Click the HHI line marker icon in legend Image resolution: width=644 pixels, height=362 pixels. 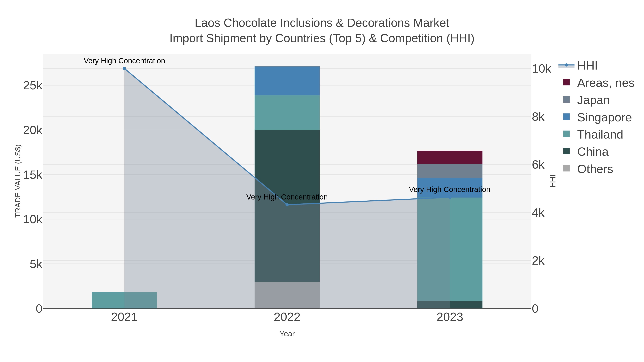pyautogui.click(x=566, y=65)
